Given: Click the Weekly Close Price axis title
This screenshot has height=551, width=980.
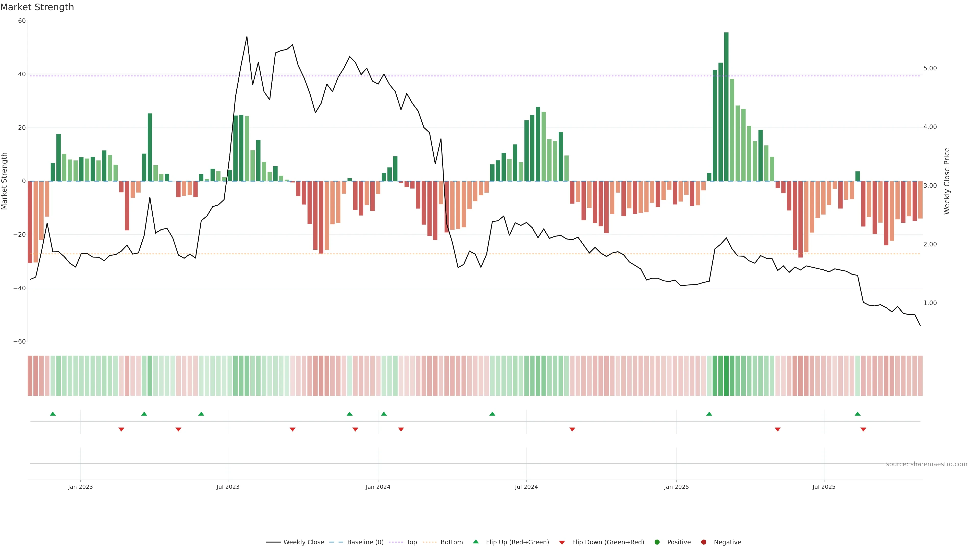Looking at the screenshot, I should pyautogui.click(x=947, y=181).
